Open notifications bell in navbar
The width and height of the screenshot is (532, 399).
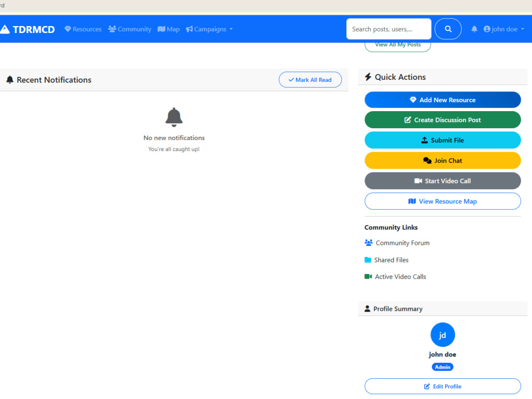[x=475, y=29]
